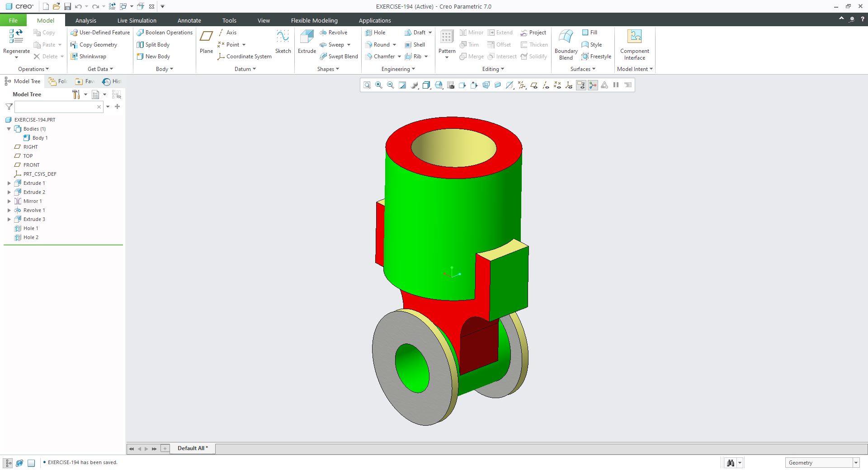
Task: Click the New Body button
Action: click(153, 56)
